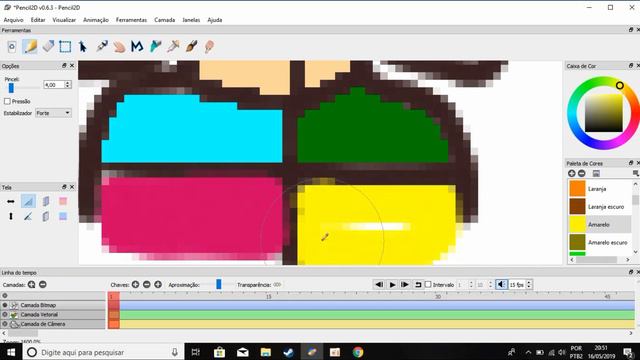Select the Pencil tool

(x=30, y=47)
